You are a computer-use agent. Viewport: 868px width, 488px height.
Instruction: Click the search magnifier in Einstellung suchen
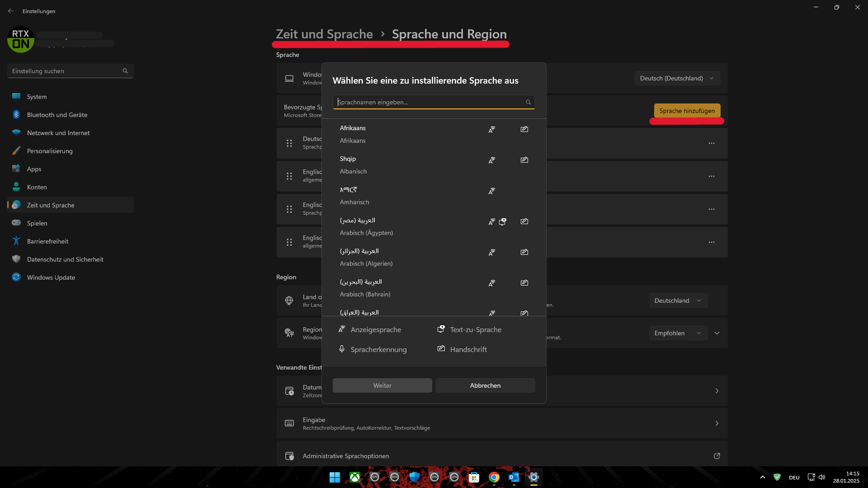tap(125, 71)
